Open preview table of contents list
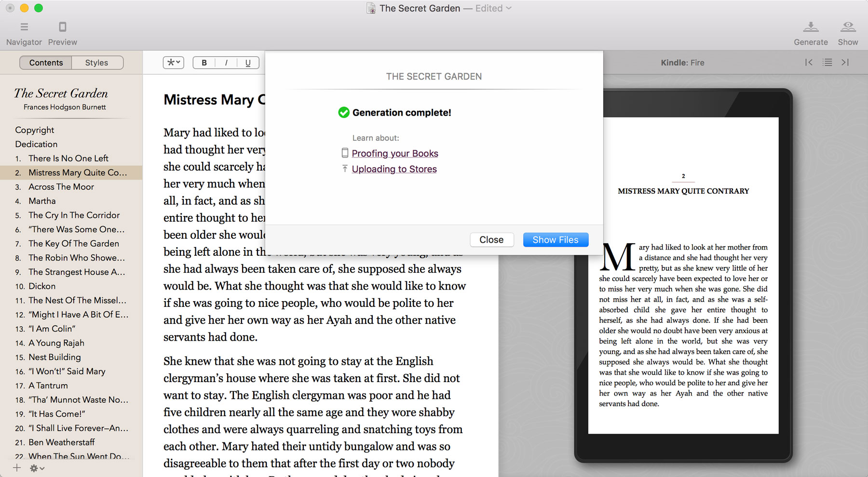The height and width of the screenshot is (477, 868). pos(827,62)
